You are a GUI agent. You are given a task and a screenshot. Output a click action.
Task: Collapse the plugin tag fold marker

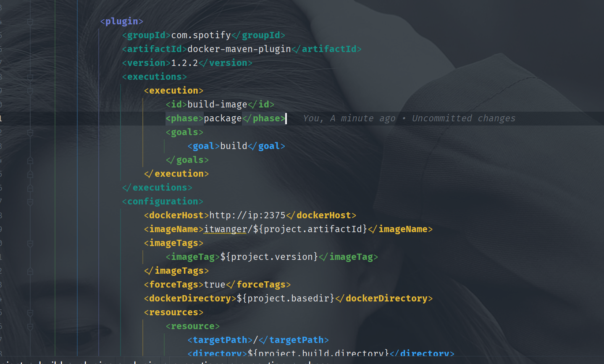(x=30, y=22)
